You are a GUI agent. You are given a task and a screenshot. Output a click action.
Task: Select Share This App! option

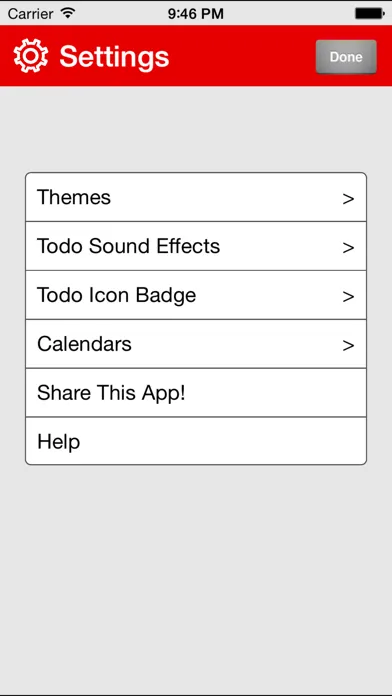tap(196, 392)
